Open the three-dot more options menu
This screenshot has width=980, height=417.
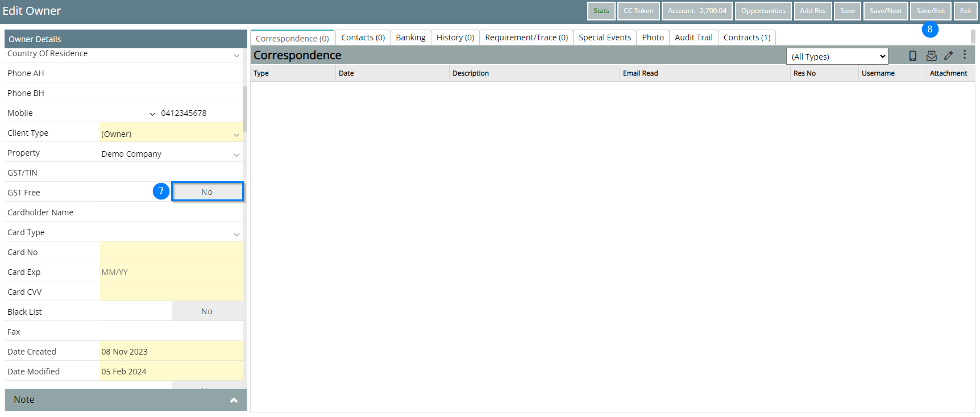point(965,55)
